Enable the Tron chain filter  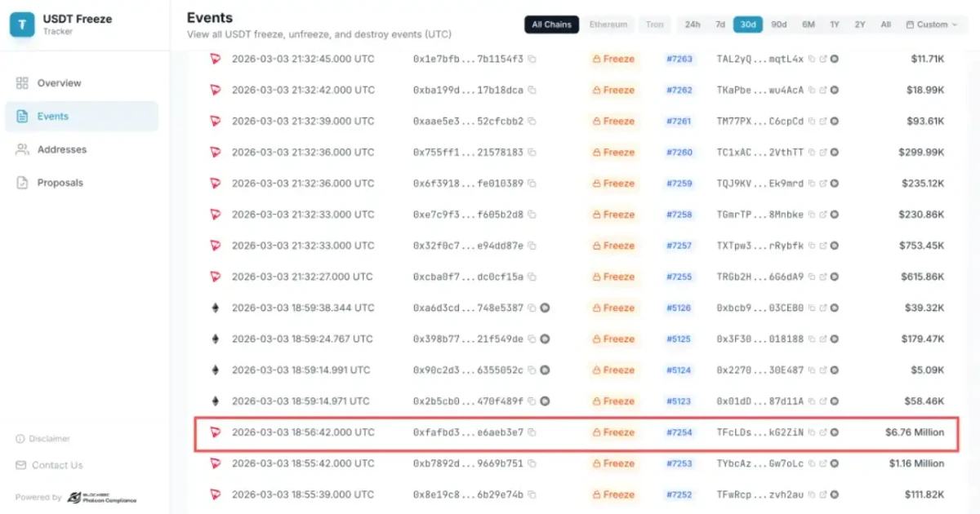(654, 24)
